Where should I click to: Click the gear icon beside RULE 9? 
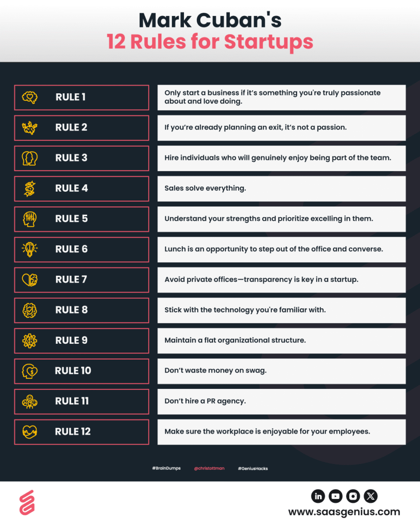coord(30,340)
